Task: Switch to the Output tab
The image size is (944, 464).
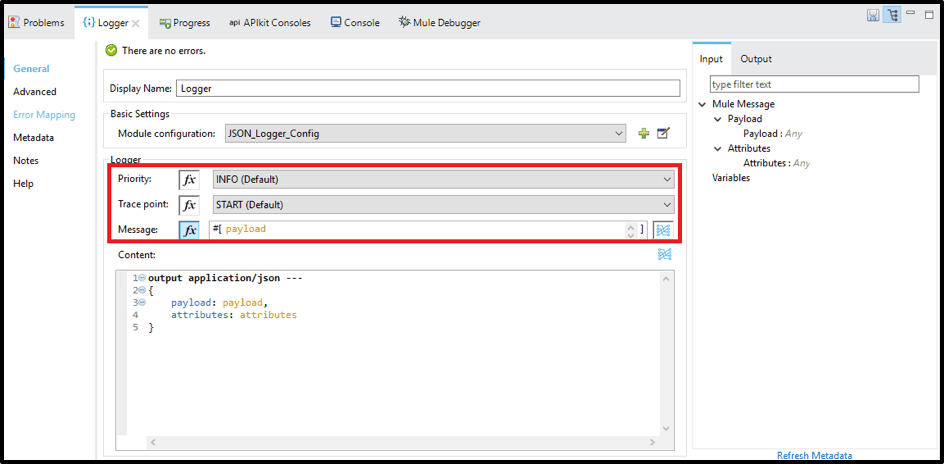Action: click(756, 59)
